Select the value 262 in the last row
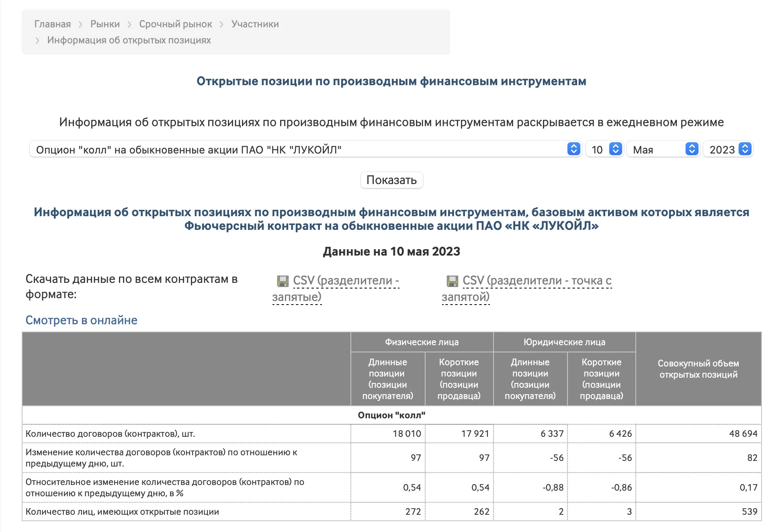Image resolution: width=770 pixels, height=532 pixels. (481, 512)
